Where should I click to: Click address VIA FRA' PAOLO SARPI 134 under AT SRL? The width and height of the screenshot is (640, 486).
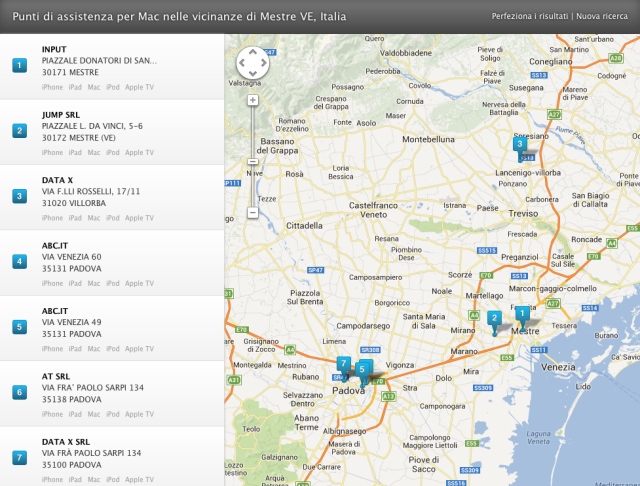tap(93, 388)
